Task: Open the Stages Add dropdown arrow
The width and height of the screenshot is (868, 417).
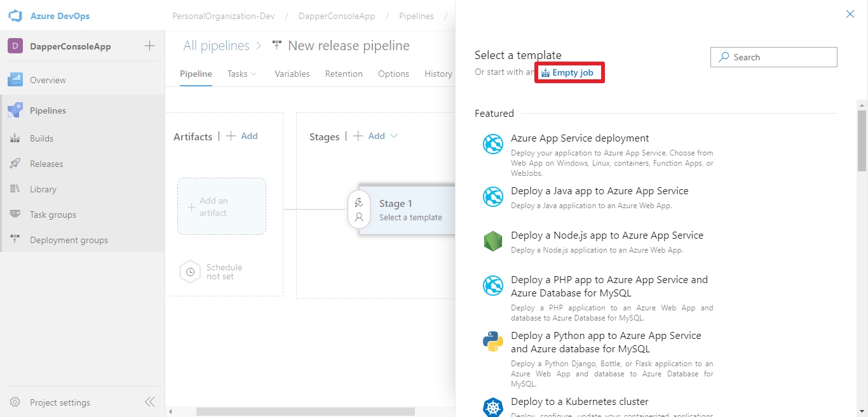Action: 394,136
